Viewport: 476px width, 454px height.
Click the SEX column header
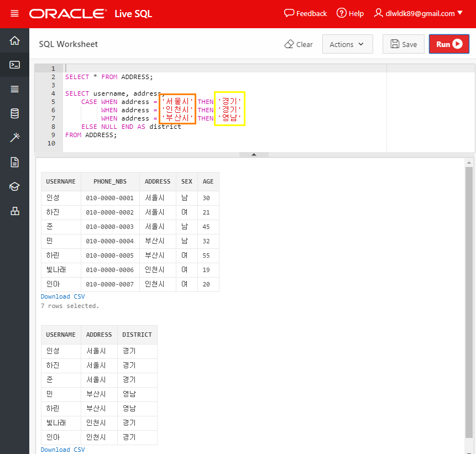coord(187,181)
